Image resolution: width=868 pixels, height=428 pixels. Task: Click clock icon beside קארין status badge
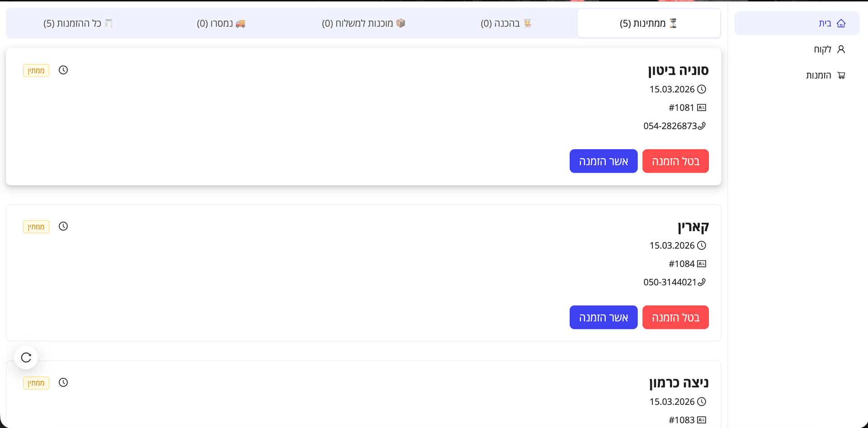pyautogui.click(x=63, y=226)
